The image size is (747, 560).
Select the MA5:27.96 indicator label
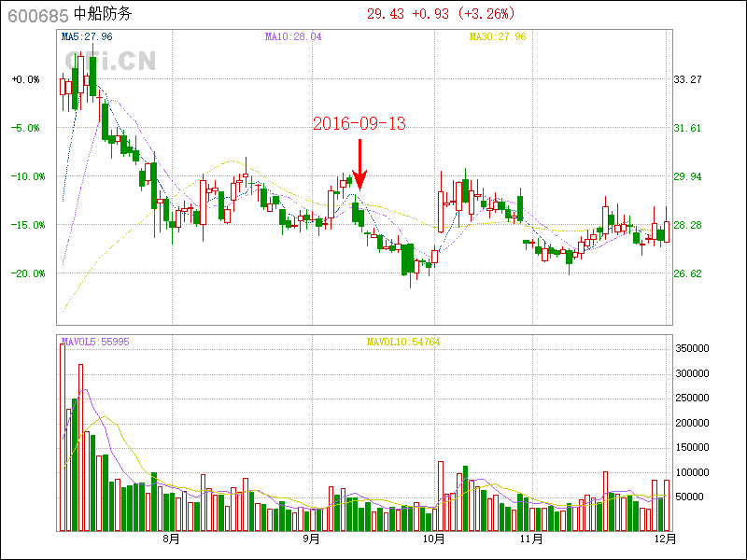87,37
